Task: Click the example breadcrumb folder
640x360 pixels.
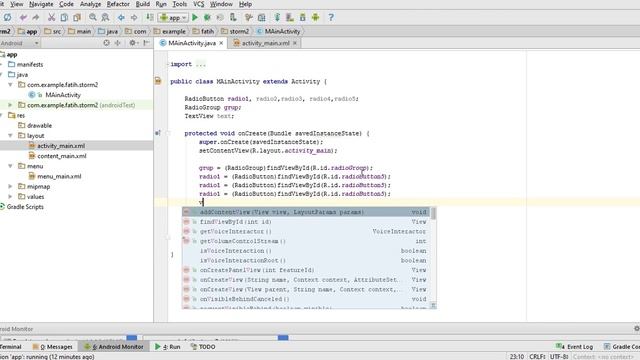Action: (x=169, y=31)
